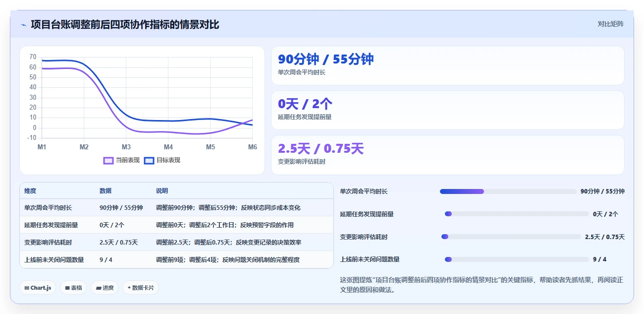Click the 维度 column header
This screenshot has width=644, height=314.
tap(30, 191)
